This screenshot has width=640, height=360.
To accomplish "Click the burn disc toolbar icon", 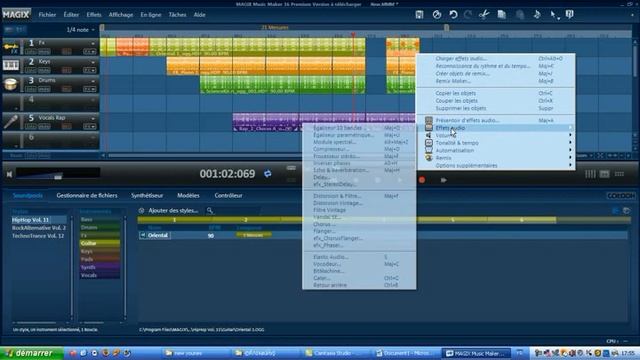I will pyautogui.click(x=437, y=15).
